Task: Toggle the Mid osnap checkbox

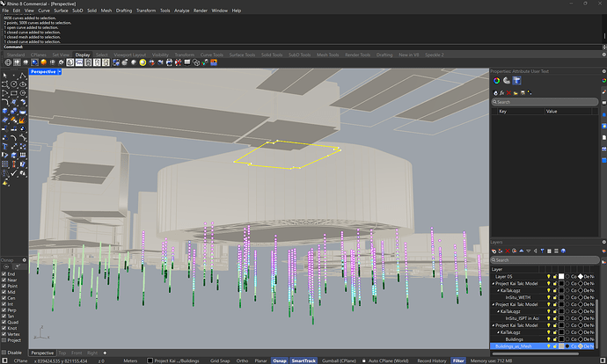Action: point(4,292)
